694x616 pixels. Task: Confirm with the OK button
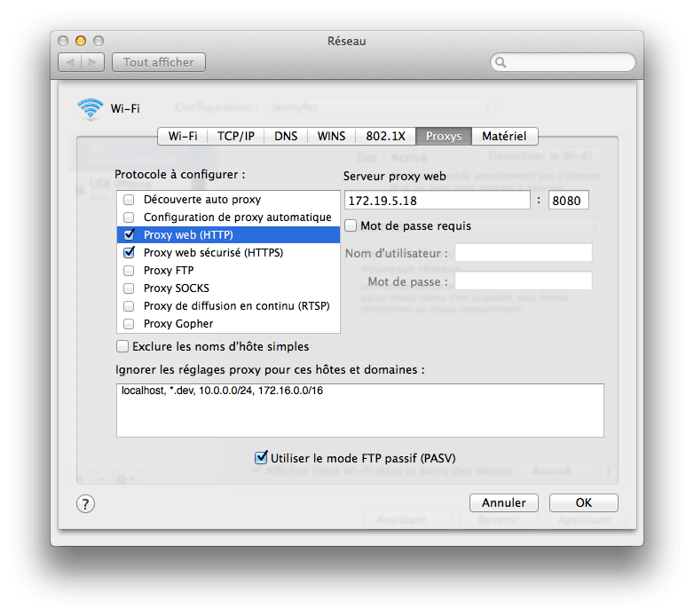pos(583,502)
